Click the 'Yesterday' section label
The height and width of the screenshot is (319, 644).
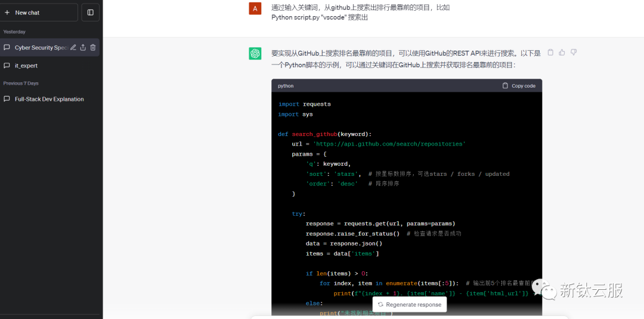14,32
